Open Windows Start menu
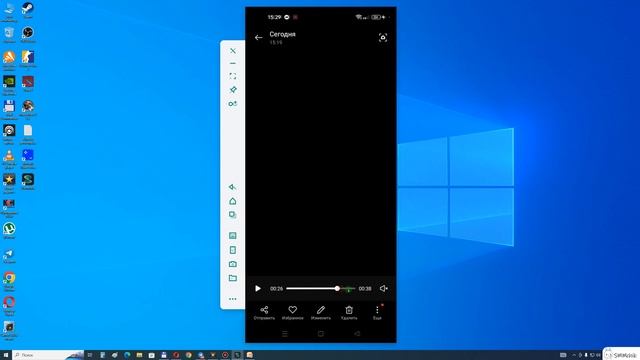The width and height of the screenshot is (640, 360). click(x=6, y=355)
